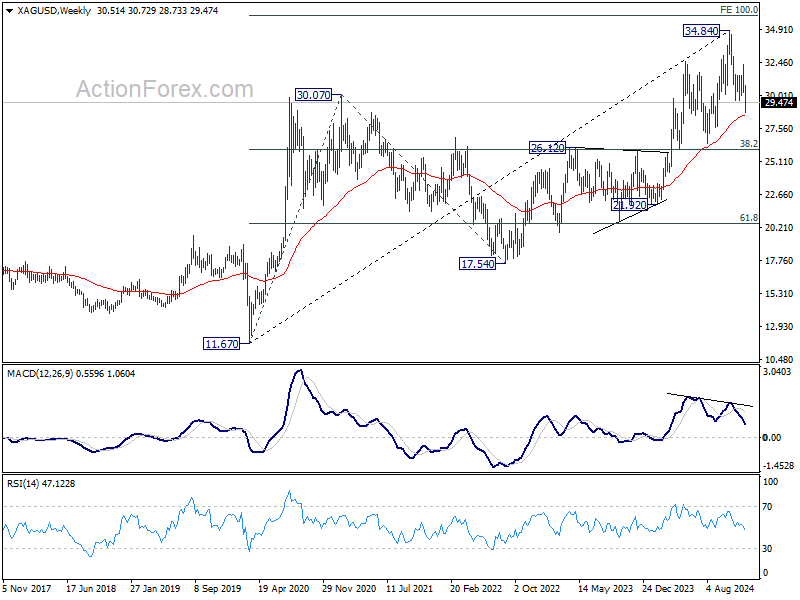This screenshot has width=800, height=600.
Task: Click the 19 Apr 2020 date label
Action: (284, 589)
